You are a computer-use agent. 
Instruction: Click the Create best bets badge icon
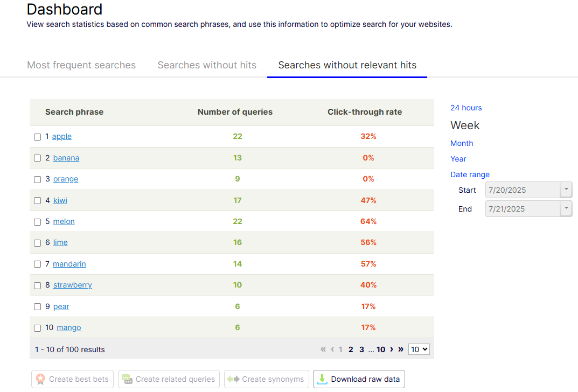pos(40,379)
